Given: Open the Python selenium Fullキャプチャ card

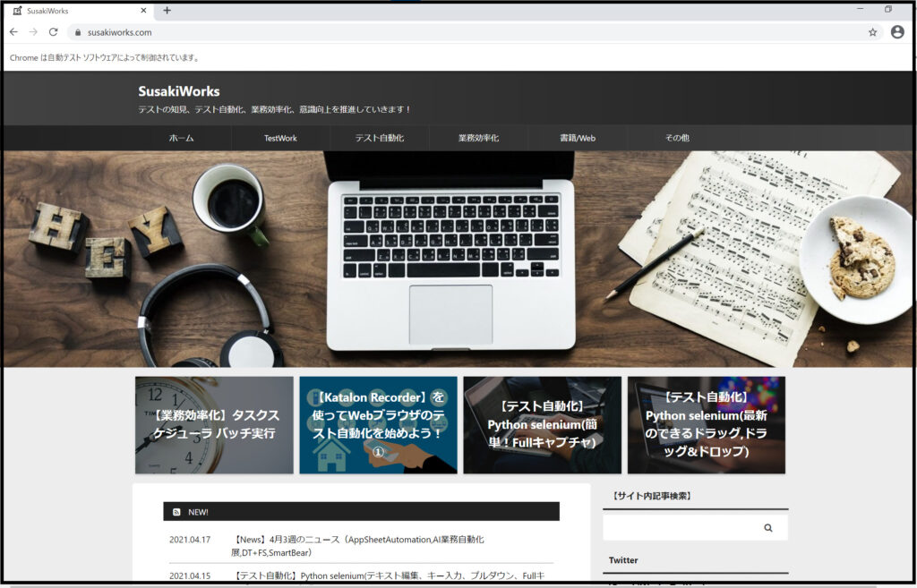Looking at the screenshot, I should coord(542,425).
